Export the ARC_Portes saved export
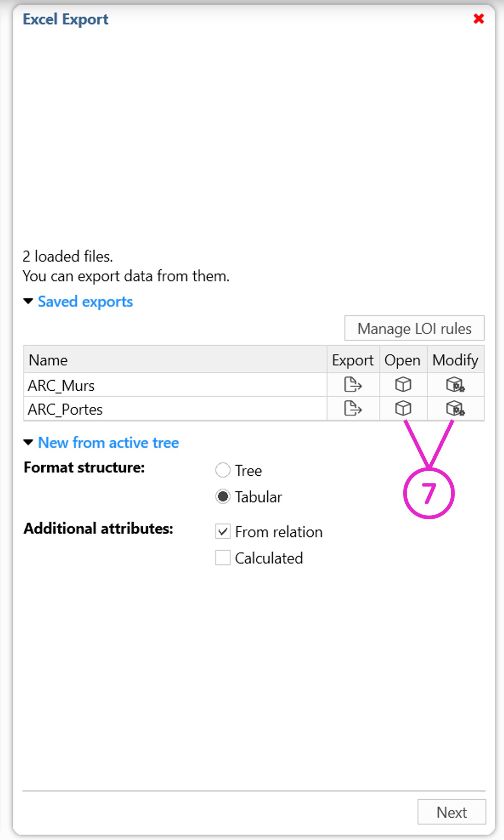504x840 pixels. click(353, 409)
